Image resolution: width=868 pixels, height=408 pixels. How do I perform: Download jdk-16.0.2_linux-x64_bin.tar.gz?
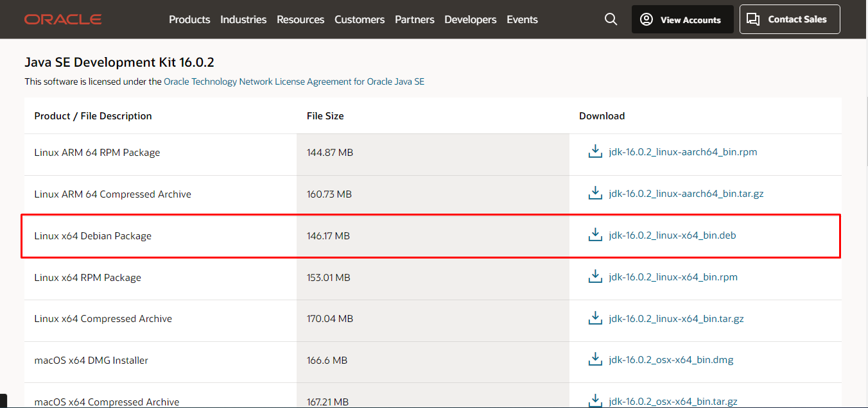(676, 318)
